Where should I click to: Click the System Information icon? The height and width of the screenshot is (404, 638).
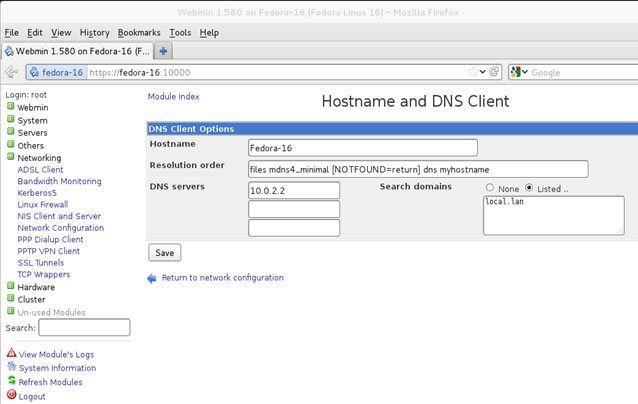[12, 366]
